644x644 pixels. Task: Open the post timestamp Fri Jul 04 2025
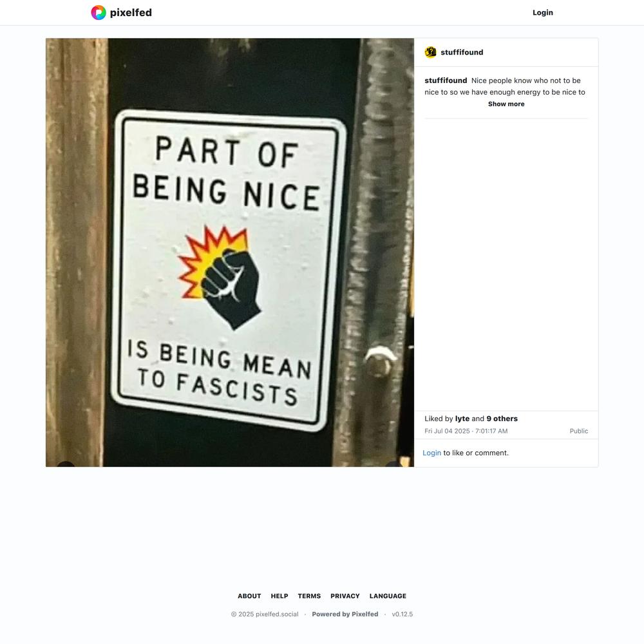click(x=466, y=431)
